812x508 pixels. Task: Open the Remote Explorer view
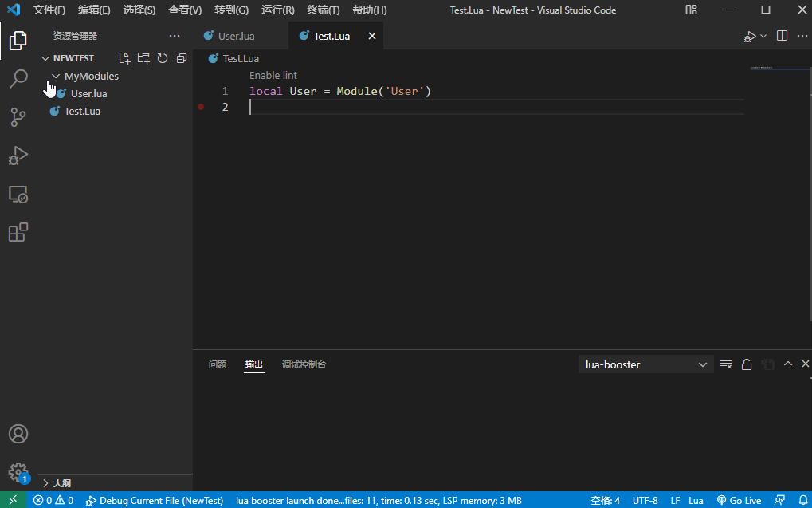[18, 195]
